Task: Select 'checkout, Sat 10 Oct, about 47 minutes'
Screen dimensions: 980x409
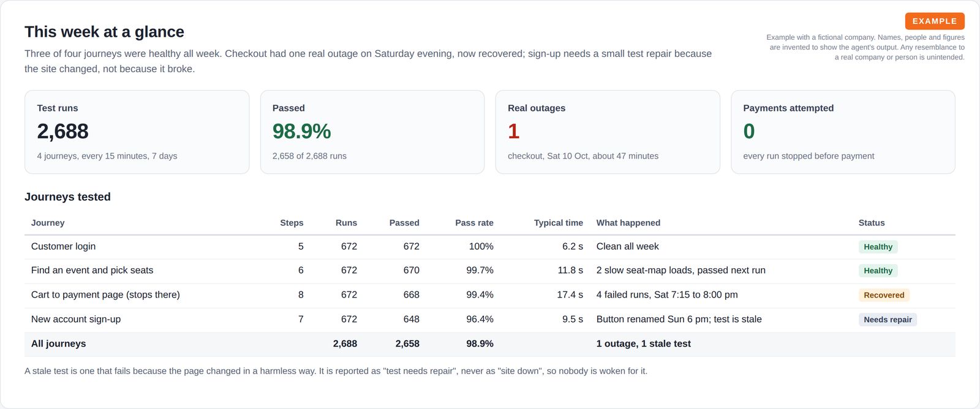Action: click(x=583, y=156)
